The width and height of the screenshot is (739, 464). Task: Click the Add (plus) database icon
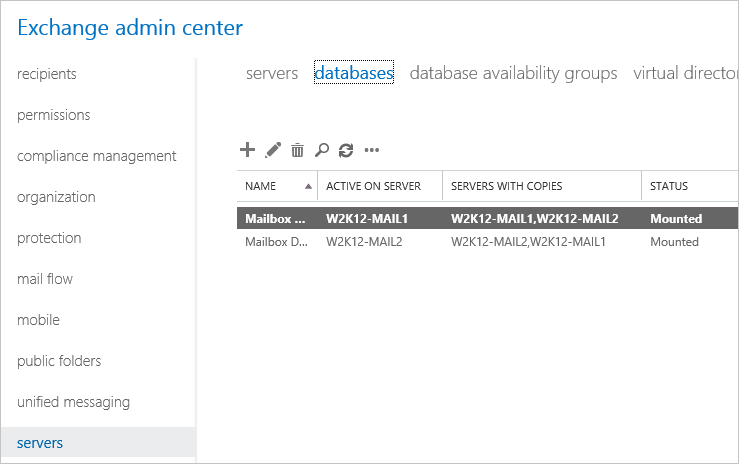coord(247,150)
